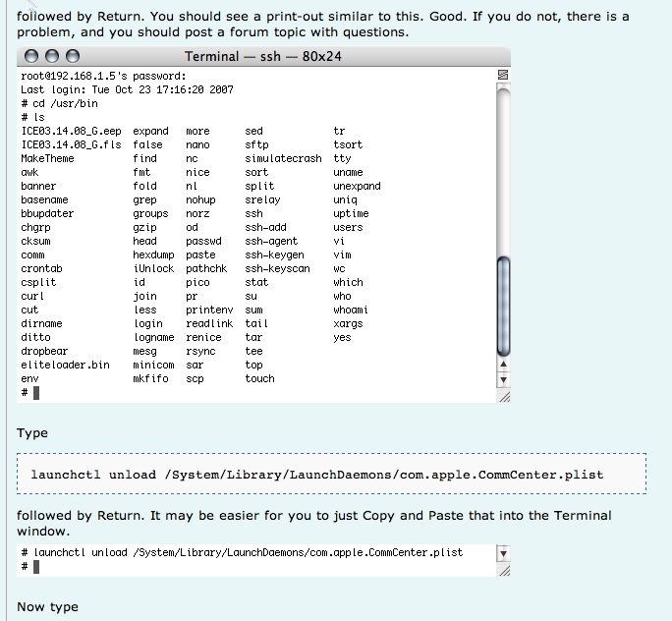This screenshot has height=621, width=672.
Task: Click 'eliteloader.bin' in the listing
Action: point(65,365)
